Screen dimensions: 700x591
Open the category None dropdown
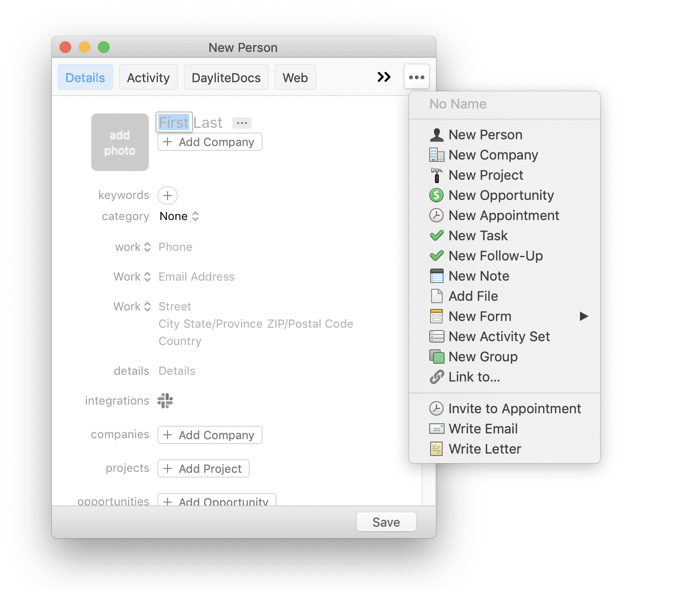(179, 216)
